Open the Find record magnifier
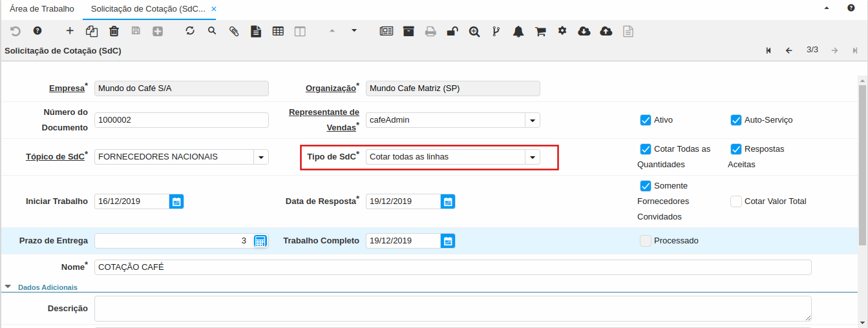The height and width of the screenshot is (328, 868). [x=212, y=31]
